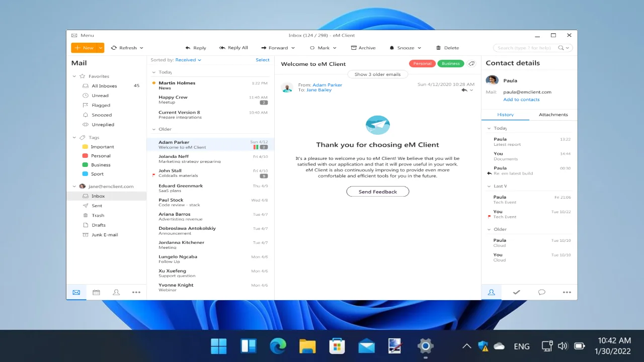Viewport: 644px width, 362px height.
Task: Click the Send Feedback button
Action: coord(377,192)
